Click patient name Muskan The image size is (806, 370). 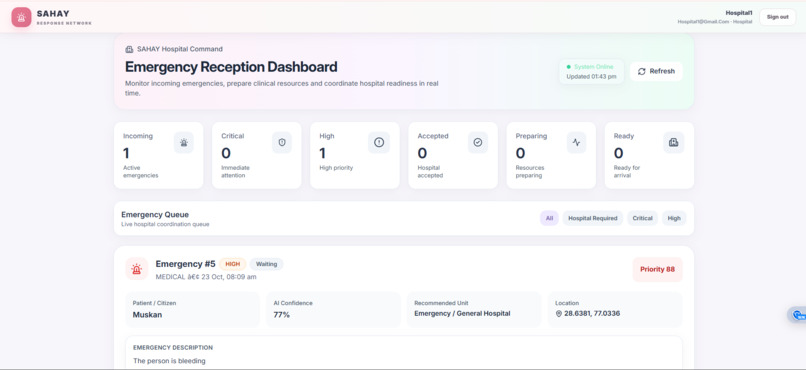pyautogui.click(x=148, y=314)
